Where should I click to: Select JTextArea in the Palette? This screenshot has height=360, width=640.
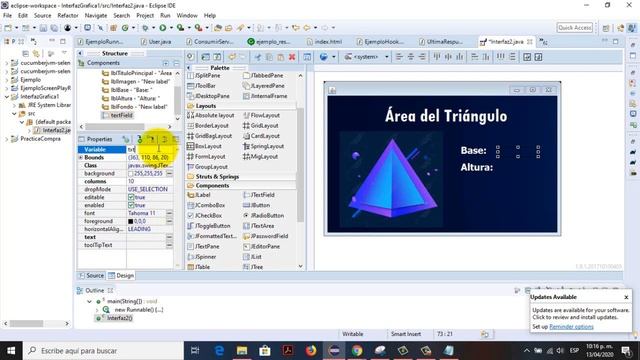point(258,226)
